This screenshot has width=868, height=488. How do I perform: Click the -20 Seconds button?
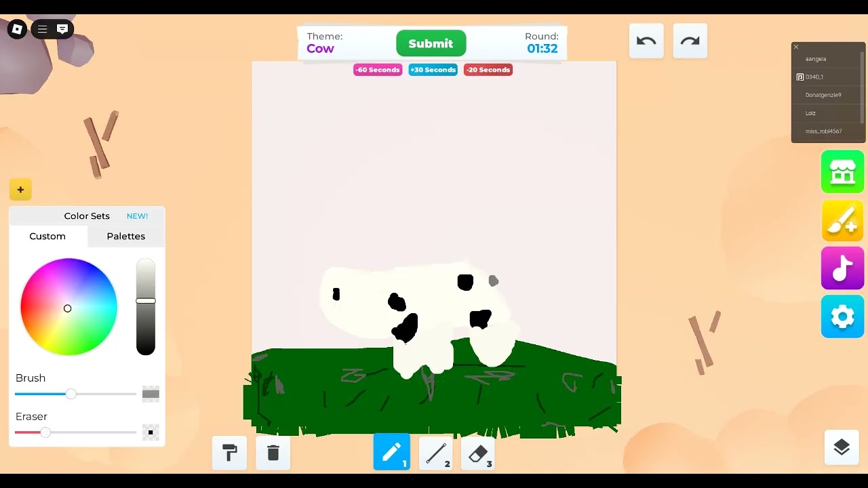[488, 70]
